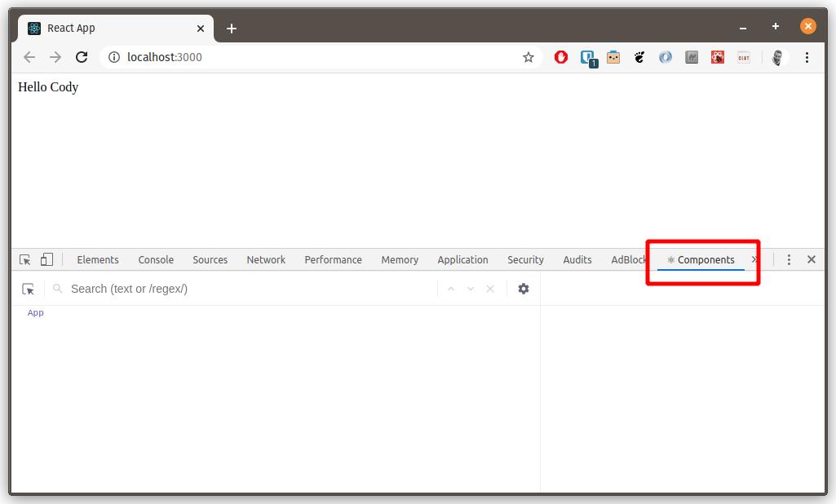Image resolution: width=836 pixels, height=504 pixels.
Task: Select the App component in the tree
Action: [35, 312]
